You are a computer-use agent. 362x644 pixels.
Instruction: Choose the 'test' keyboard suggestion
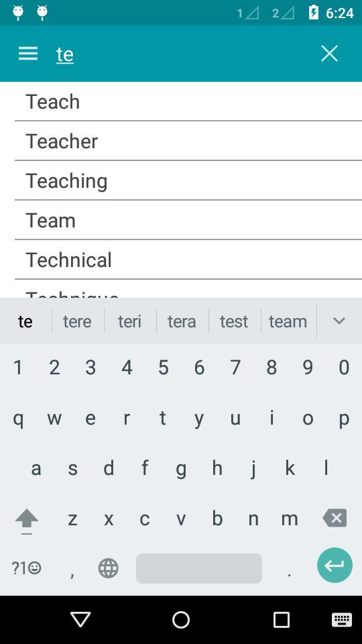pyautogui.click(x=234, y=321)
